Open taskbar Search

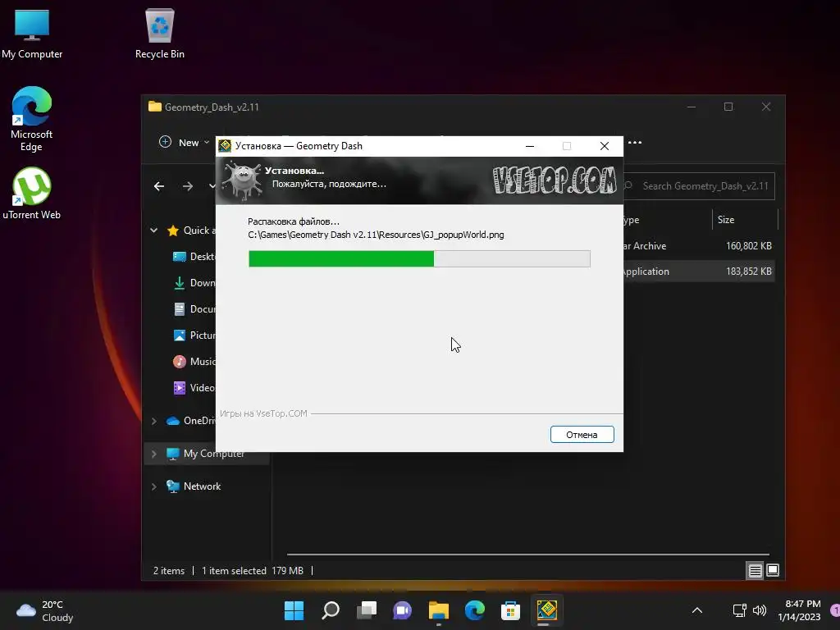[331, 610]
